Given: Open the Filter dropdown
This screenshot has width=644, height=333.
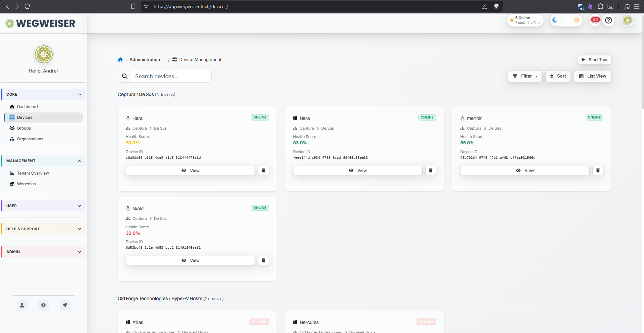Looking at the screenshot, I should point(525,76).
